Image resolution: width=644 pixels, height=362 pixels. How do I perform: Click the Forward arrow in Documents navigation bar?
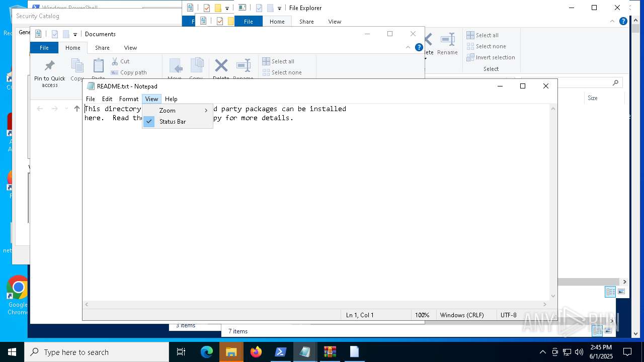(54, 109)
